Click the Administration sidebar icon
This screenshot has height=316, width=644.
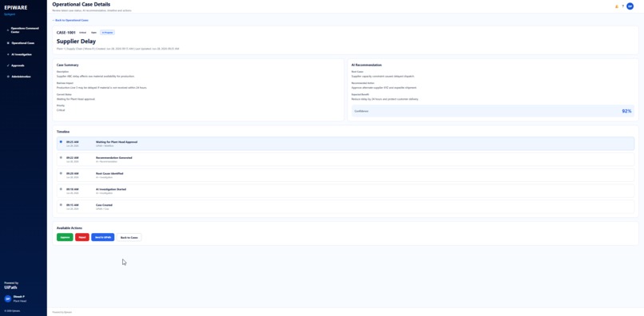[x=8, y=77]
